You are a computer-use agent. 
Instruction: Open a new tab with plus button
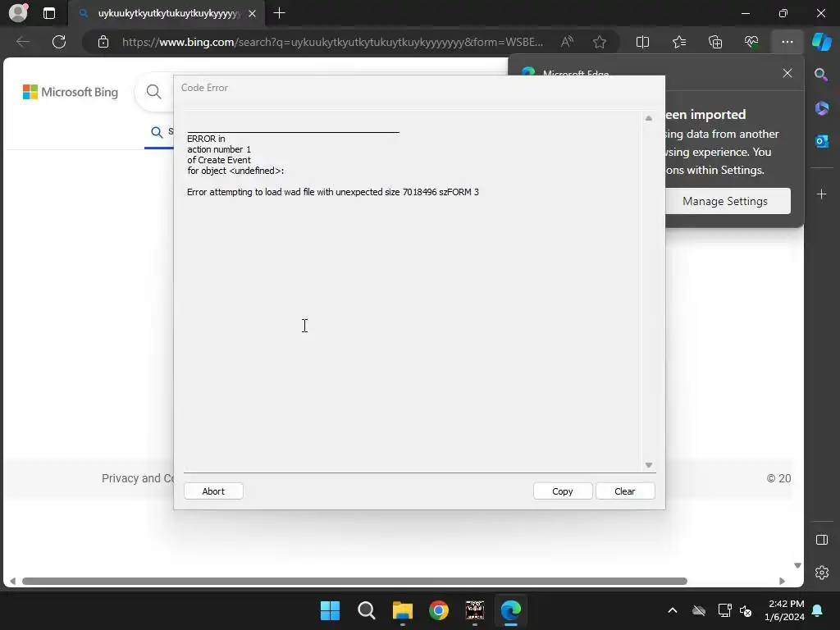pos(279,13)
